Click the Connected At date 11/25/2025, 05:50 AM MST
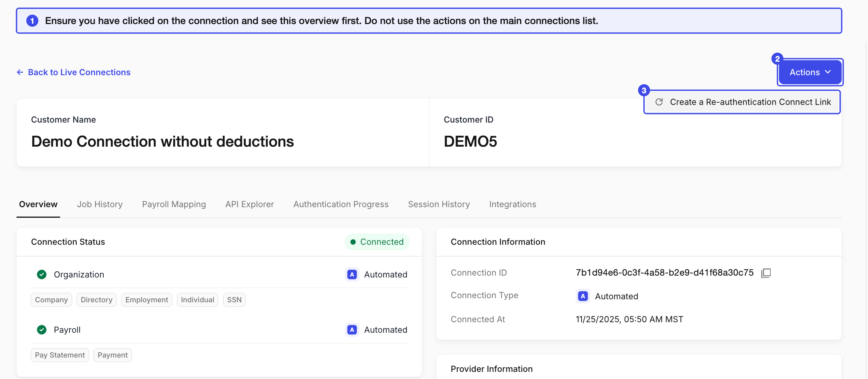 click(629, 319)
